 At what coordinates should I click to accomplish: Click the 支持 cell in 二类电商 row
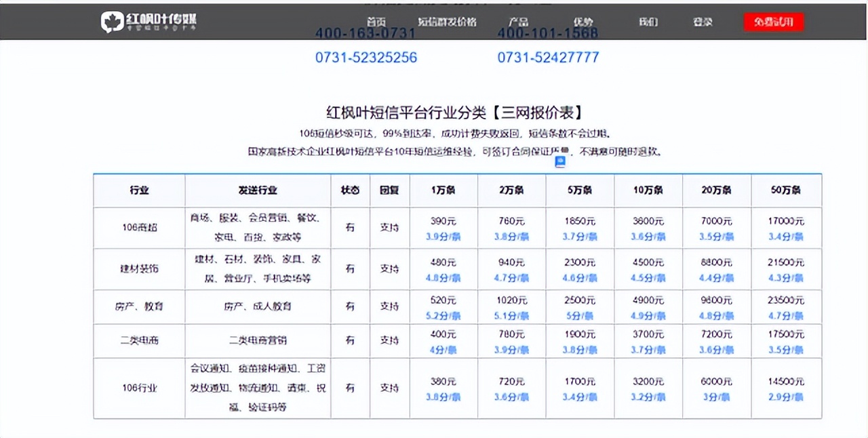[389, 340]
